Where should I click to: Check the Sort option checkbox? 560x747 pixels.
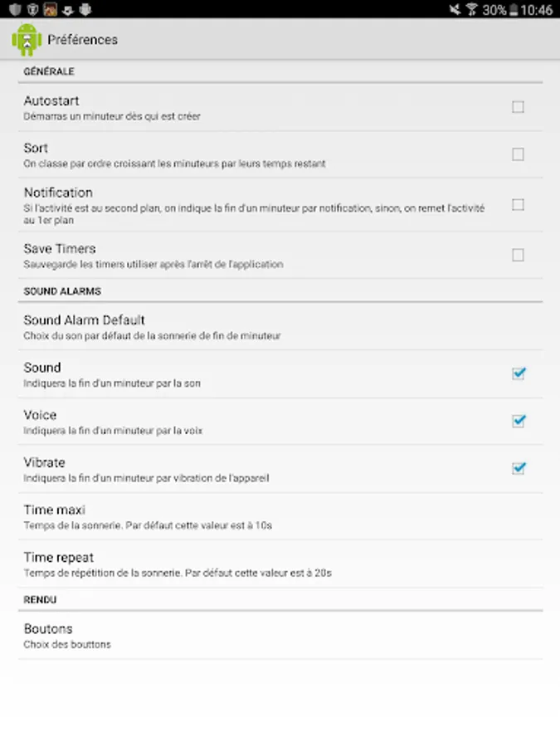point(518,154)
